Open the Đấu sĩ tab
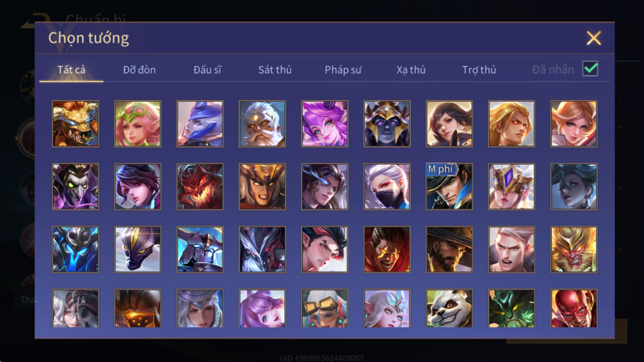 tap(207, 70)
